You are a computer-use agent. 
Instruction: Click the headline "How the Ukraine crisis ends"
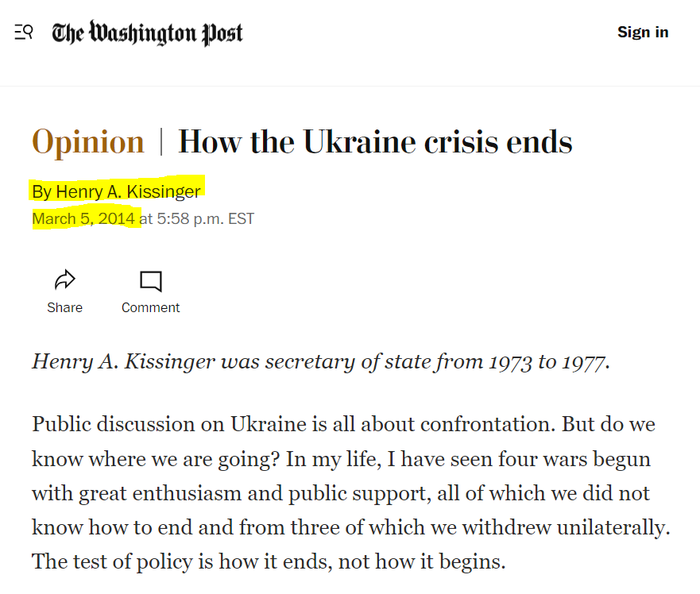375,142
